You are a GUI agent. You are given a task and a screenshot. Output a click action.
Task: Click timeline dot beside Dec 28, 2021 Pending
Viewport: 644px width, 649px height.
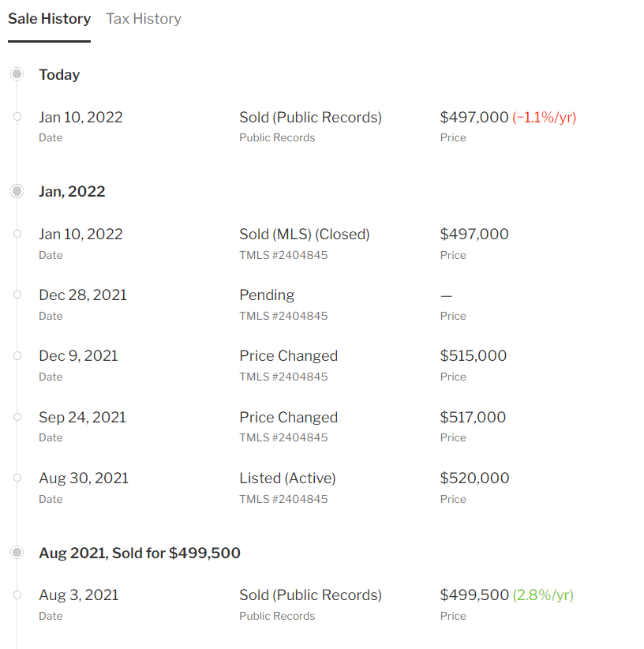point(17,294)
